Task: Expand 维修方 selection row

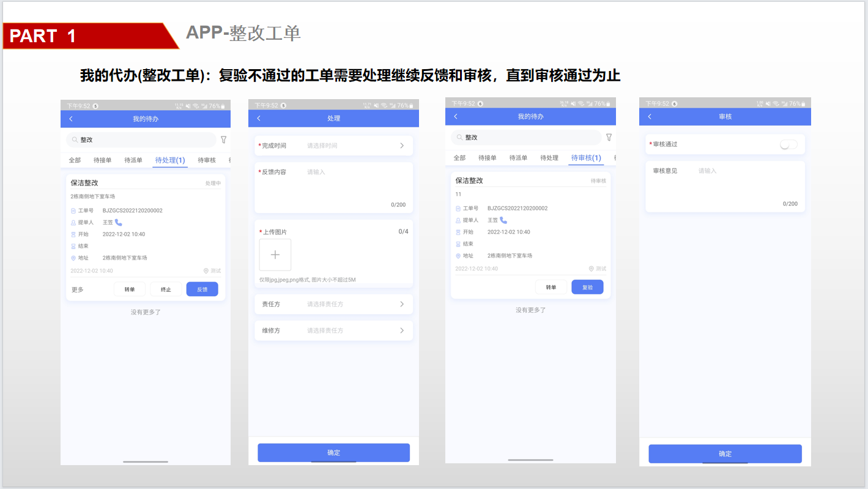Action: 333,330
